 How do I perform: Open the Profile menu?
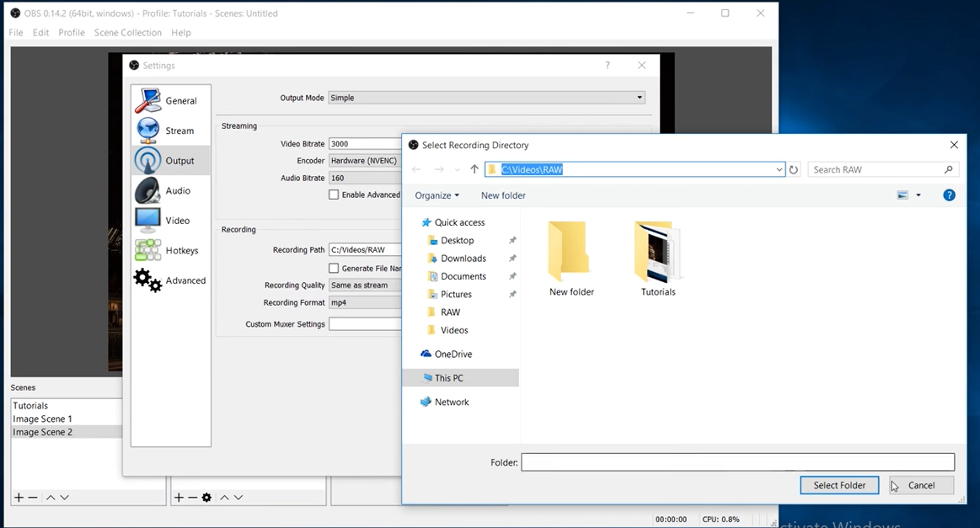pos(71,32)
